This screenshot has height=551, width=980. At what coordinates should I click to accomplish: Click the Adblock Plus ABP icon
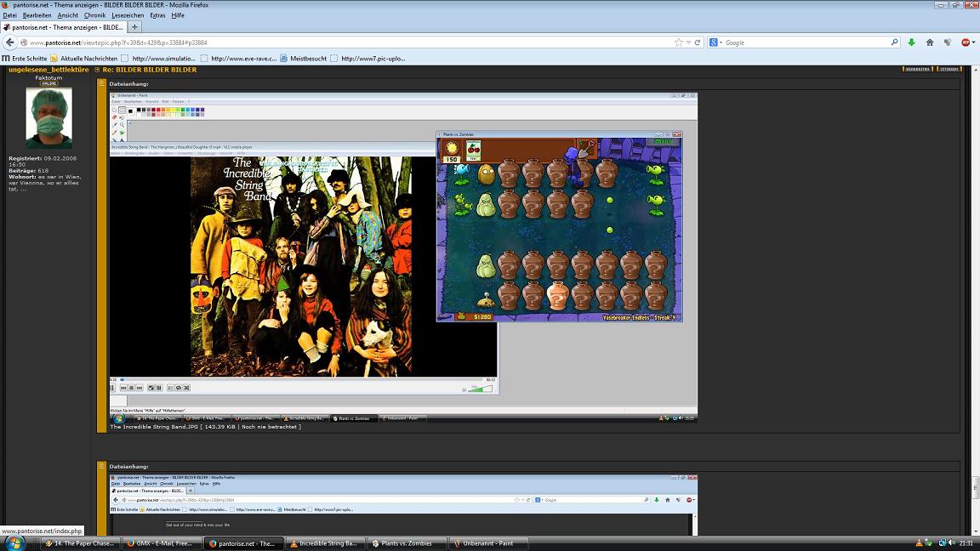(966, 43)
